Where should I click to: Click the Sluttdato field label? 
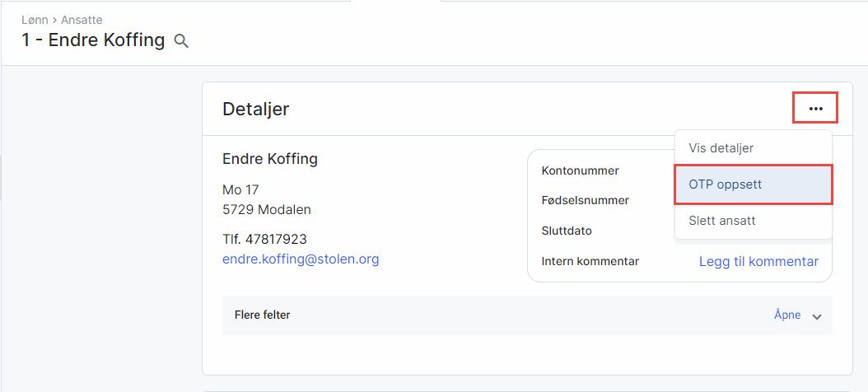567,231
